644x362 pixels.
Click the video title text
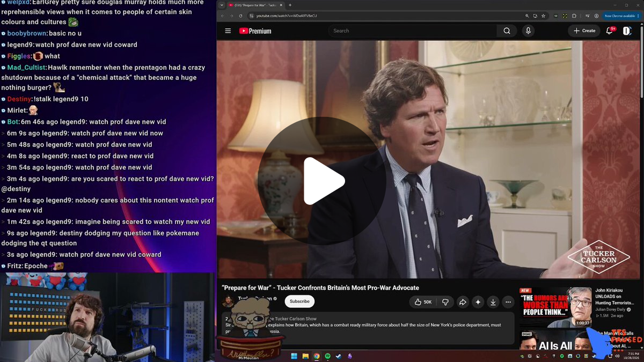tap(320, 288)
